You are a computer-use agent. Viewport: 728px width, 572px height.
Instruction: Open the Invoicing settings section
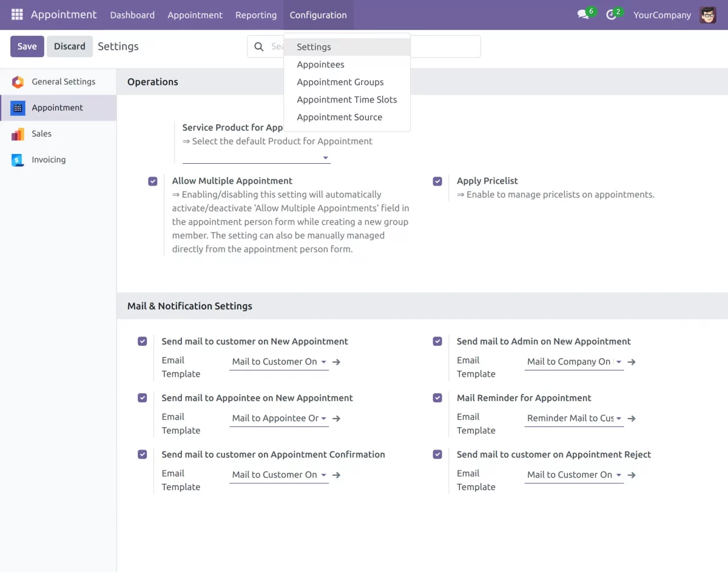pyautogui.click(x=49, y=160)
